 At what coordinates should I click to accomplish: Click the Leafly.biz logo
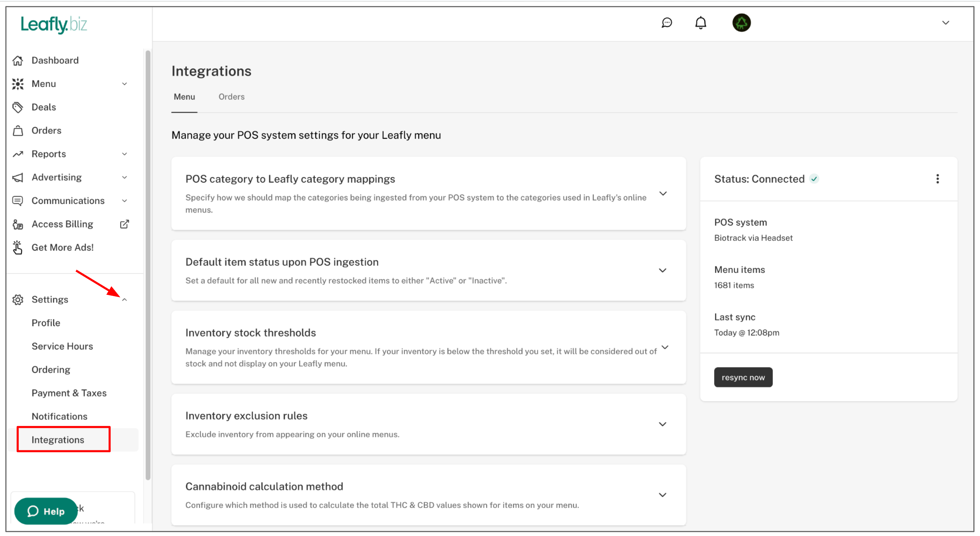54,25
